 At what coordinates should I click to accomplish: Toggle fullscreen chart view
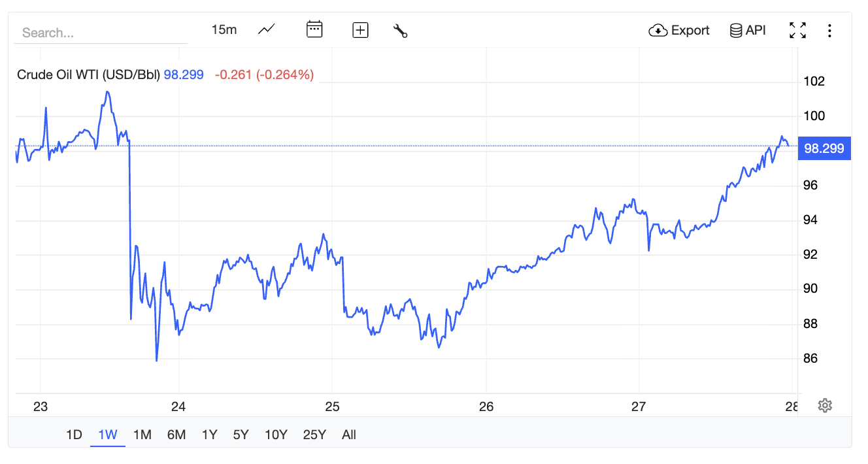tap(797, 30)
